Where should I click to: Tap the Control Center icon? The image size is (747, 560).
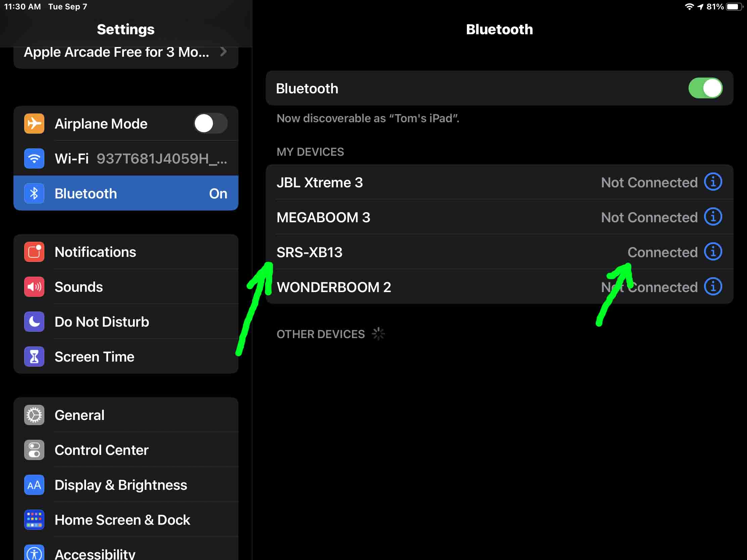[x=34, y=450]
